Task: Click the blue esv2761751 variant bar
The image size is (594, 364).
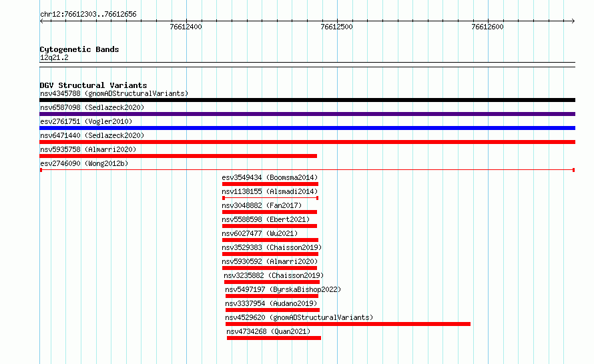Action: click(x=307, y=128)
